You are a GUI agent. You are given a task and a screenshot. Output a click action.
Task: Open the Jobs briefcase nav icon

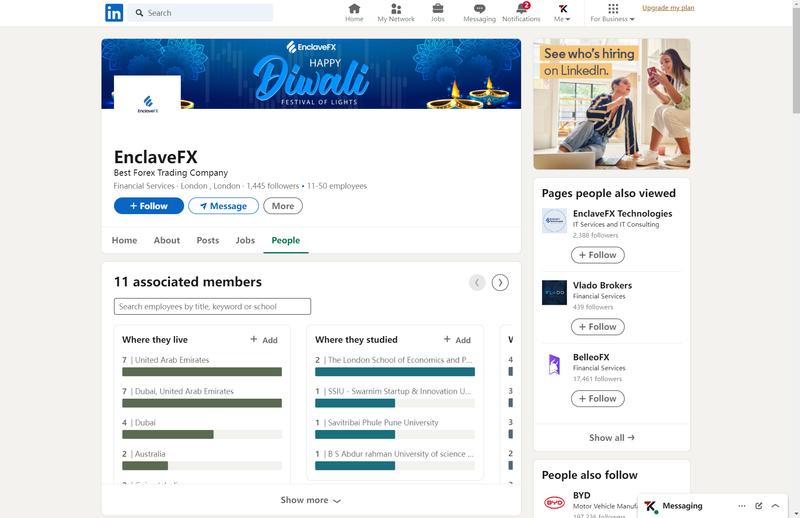[x=438, y=13]
